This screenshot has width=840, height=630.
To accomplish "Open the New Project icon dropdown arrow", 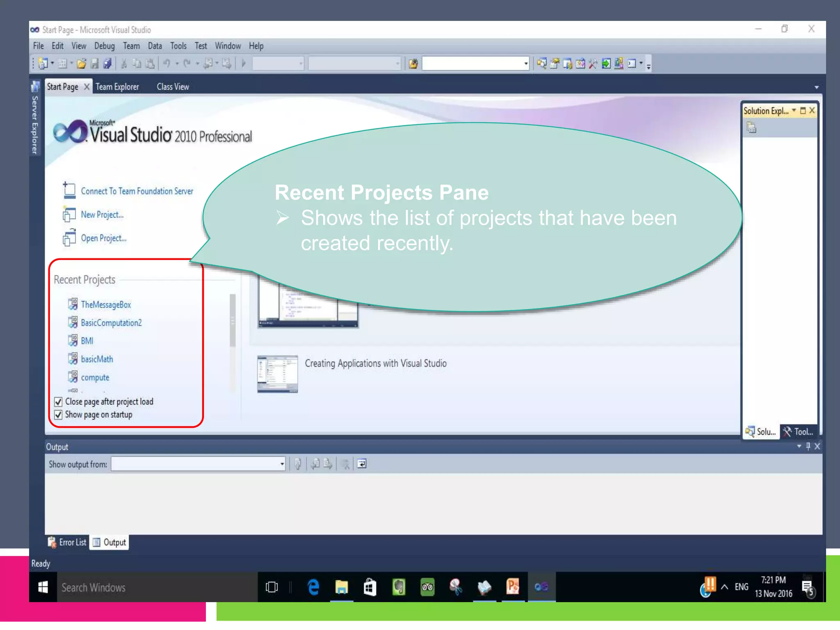I will coord(52,64).
